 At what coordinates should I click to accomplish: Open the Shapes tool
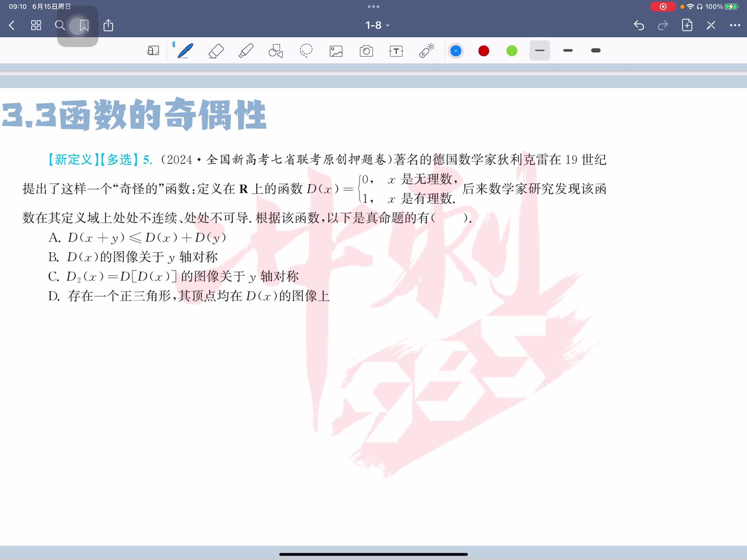276,51
